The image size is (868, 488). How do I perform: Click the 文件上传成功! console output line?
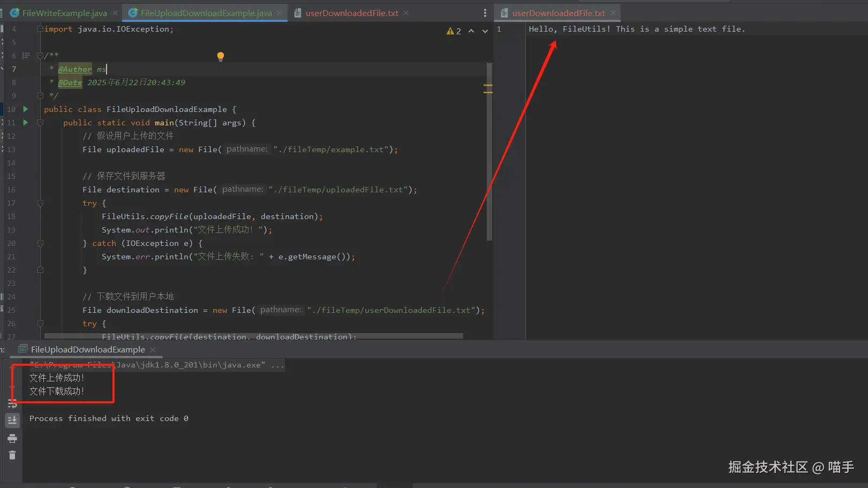point(57,378)
